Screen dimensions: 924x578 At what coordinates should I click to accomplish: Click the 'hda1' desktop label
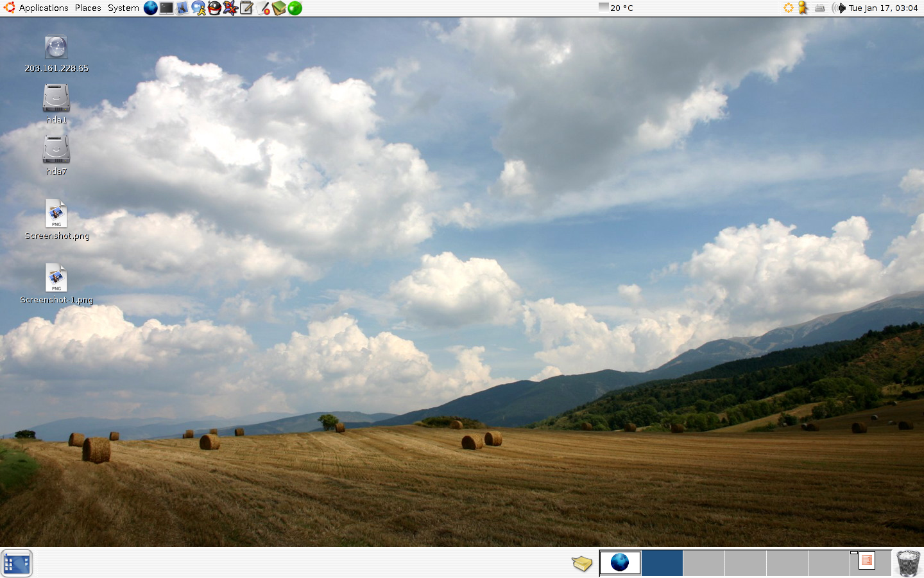coord(56,120)
